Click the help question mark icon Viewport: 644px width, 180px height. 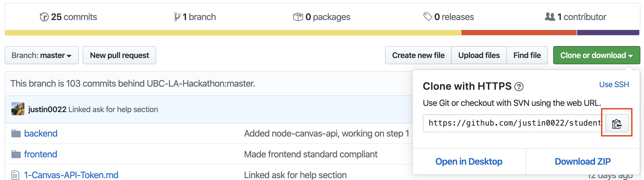[519, 87]
